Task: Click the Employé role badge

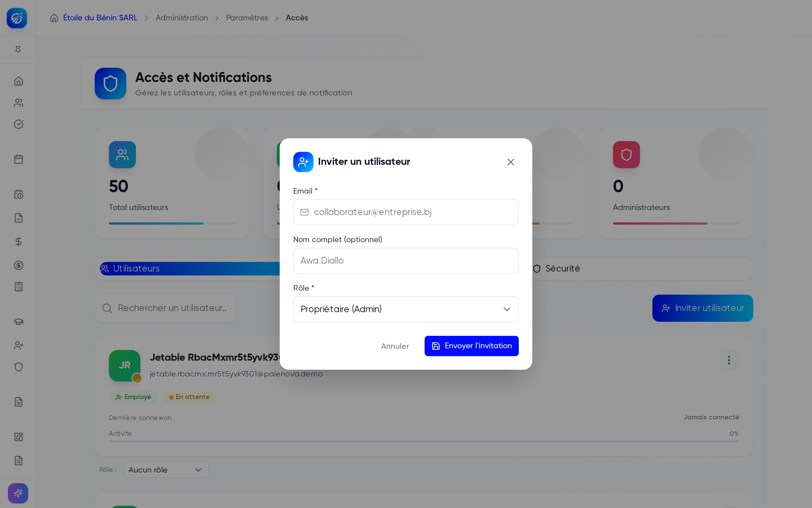Action: [x=133, y=397]
